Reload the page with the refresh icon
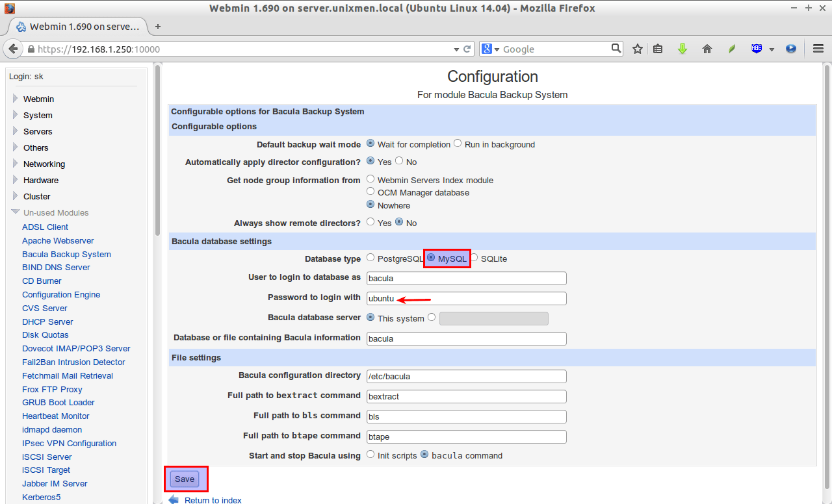 467,49
